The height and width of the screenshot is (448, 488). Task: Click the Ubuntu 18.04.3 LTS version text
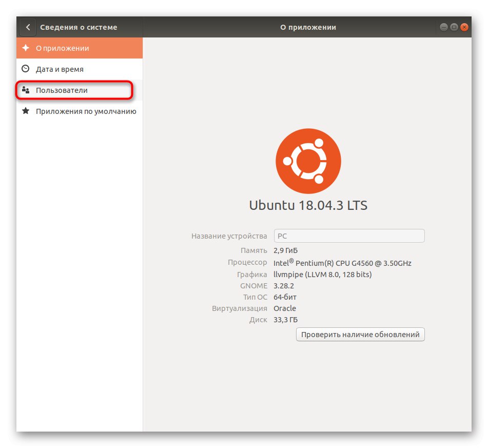[x=308, y=205]
